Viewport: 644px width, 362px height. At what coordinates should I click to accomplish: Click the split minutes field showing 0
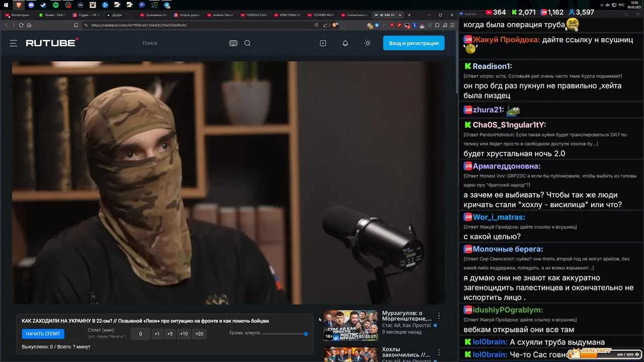pos(140,334)
